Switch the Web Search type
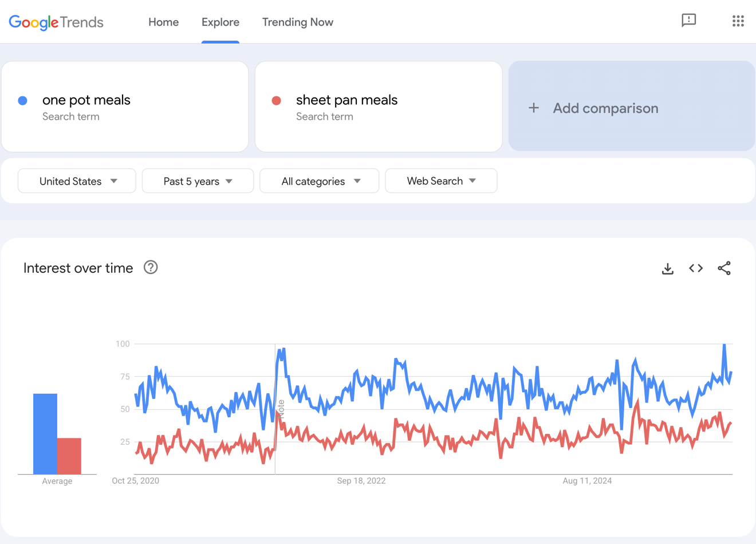Screen dimensions: 756x544 pyautogui.click(x=440, y=181)
